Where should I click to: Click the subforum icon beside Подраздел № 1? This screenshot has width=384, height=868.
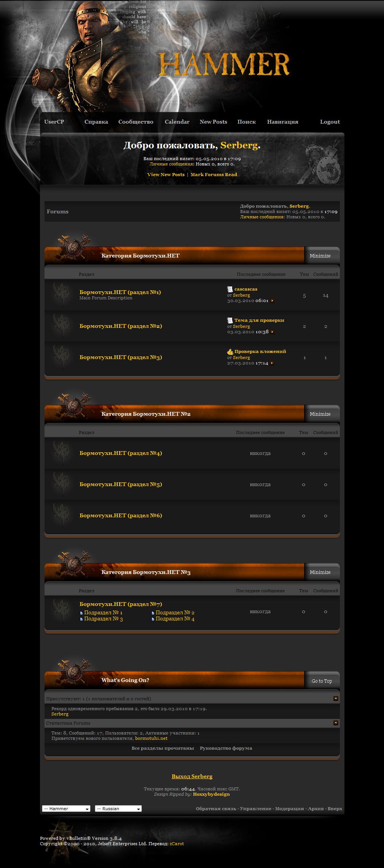[x=81, y=613]
